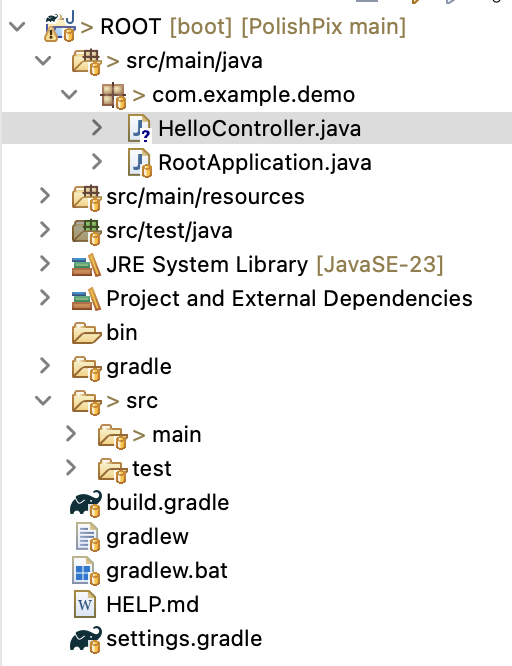Click the com.example.demo package icon
The image size is (512, 666).
point(113,96)
